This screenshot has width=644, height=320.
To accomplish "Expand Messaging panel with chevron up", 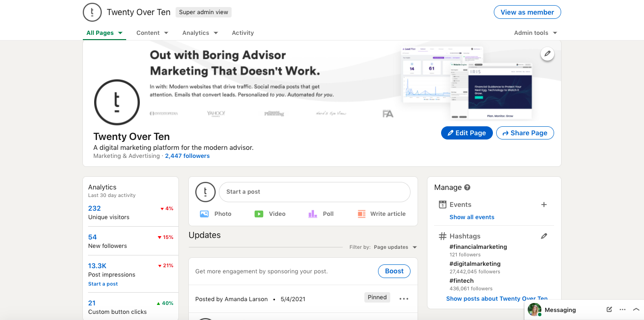I will 636,310.
